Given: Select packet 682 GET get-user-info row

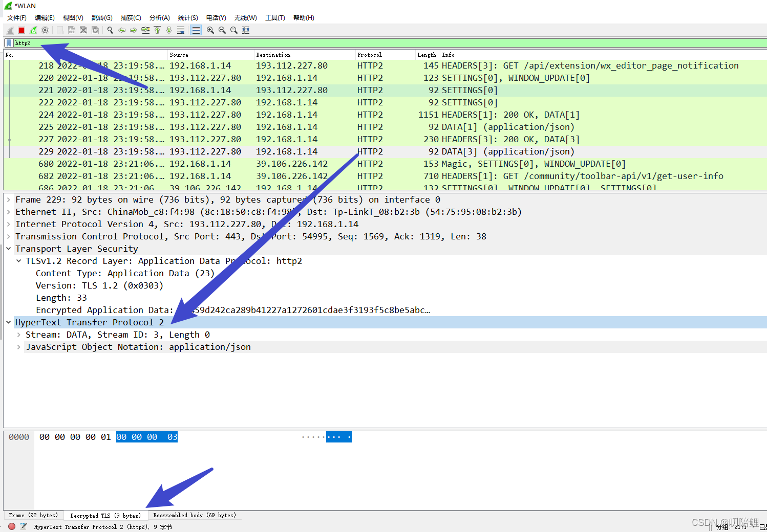Looking at the screenshot, I should pyautogui.click(x=385, y=176).
